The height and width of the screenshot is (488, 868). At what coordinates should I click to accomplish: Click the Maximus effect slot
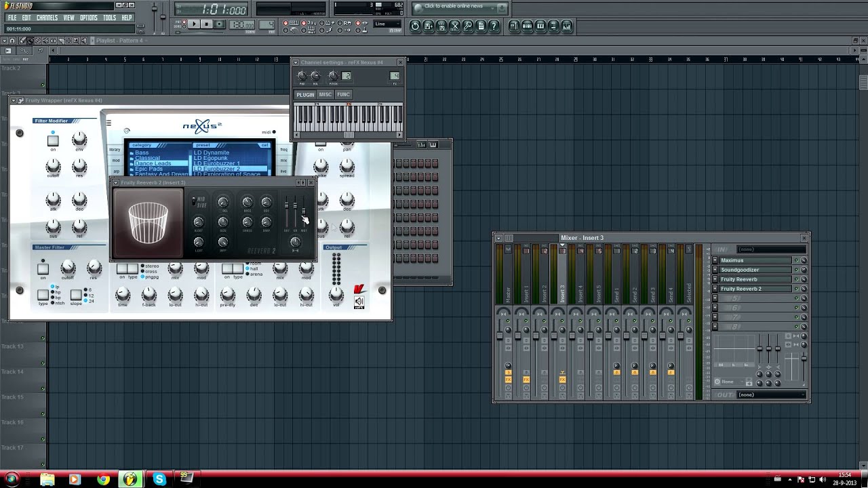755,260
